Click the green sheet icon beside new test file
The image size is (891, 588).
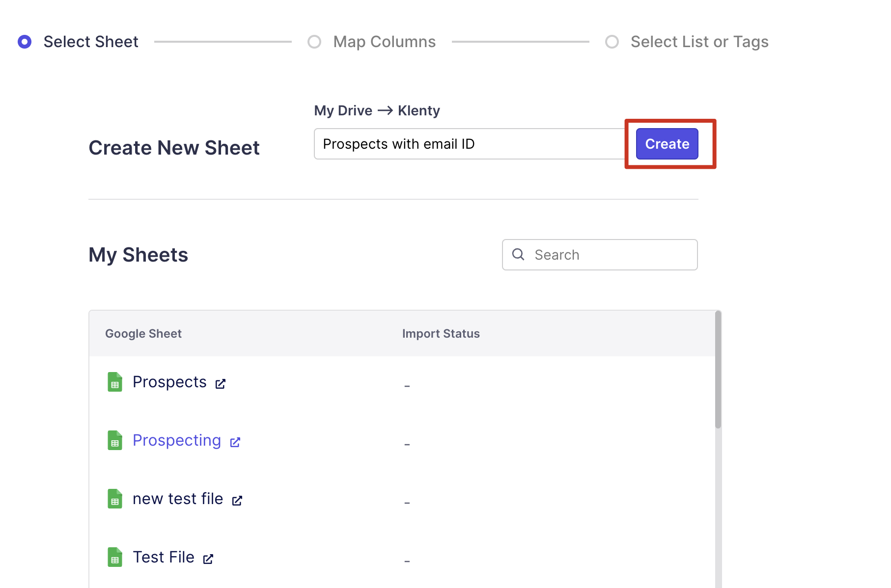pyautogui.click(x=115, y=499)
